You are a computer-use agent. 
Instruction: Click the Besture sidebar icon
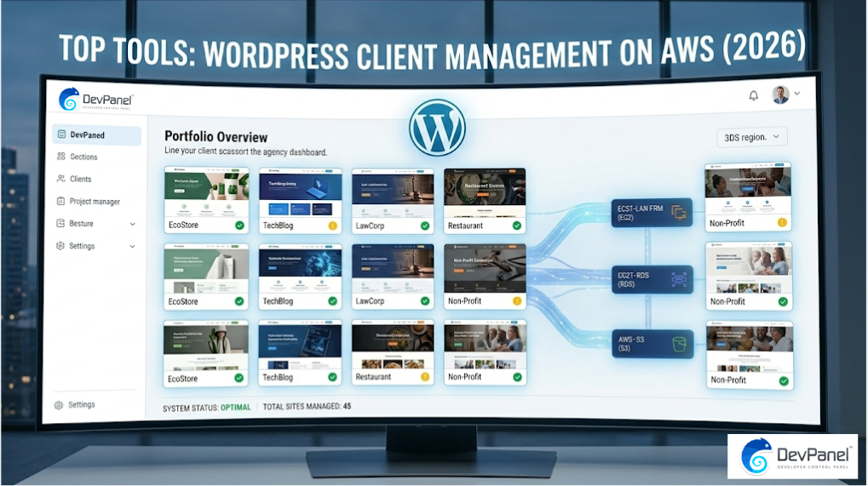[x=60, y=223]
